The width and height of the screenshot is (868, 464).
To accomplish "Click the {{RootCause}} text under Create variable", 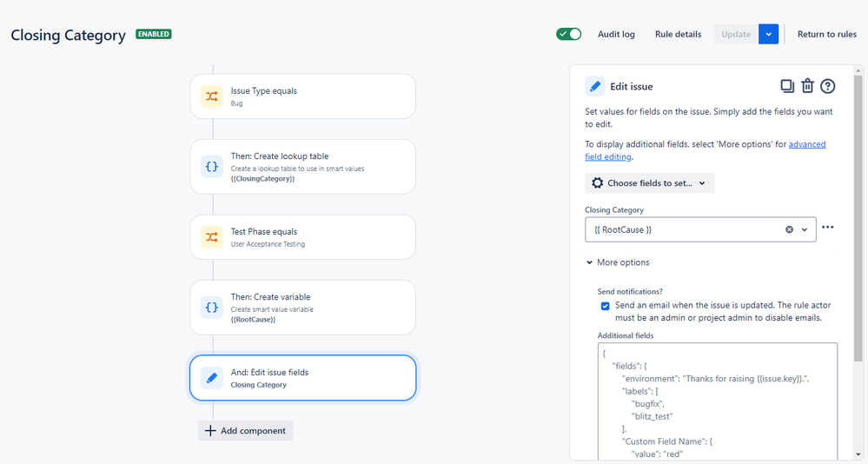I will click(253, 320).
